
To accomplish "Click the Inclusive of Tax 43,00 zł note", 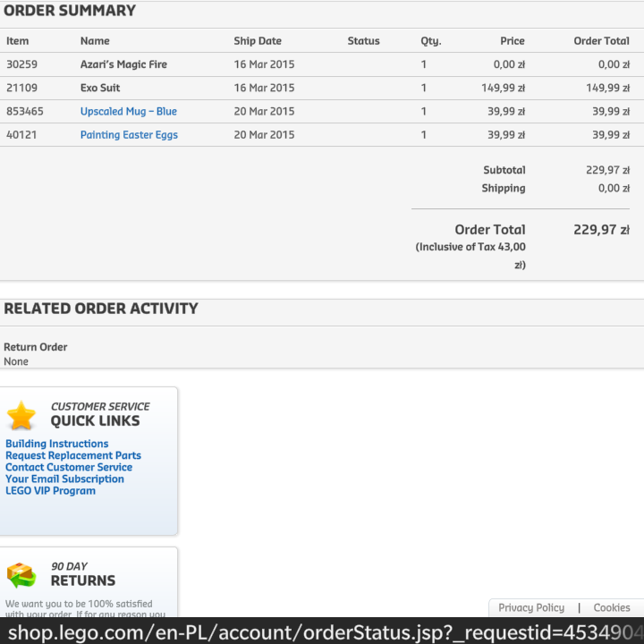I will [x=470, y=256].
